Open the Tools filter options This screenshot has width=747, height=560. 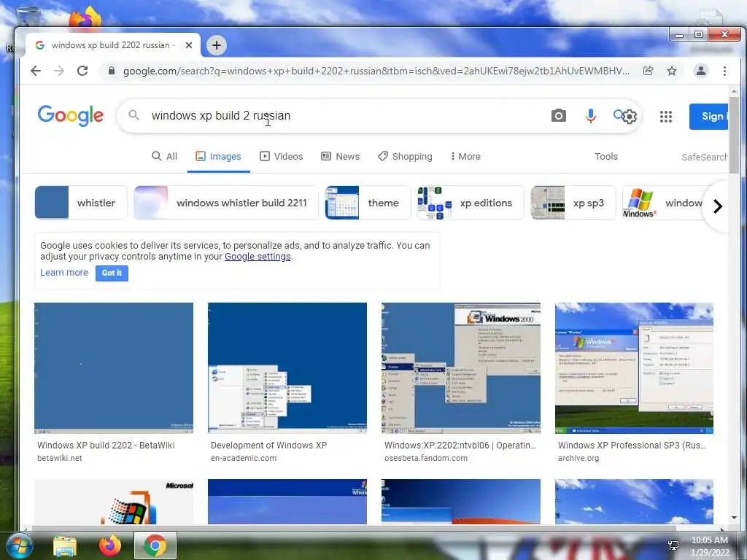point(606,156)
